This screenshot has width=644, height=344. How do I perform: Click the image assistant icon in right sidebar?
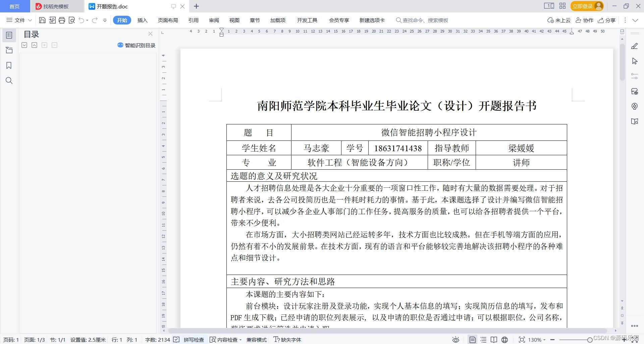click(x=634, y=91)
